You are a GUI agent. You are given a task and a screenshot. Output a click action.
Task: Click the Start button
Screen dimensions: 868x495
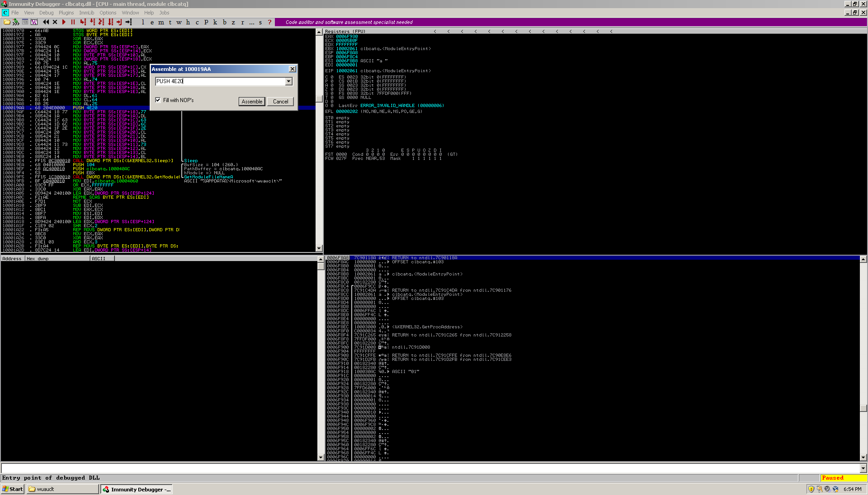(13, 489)
